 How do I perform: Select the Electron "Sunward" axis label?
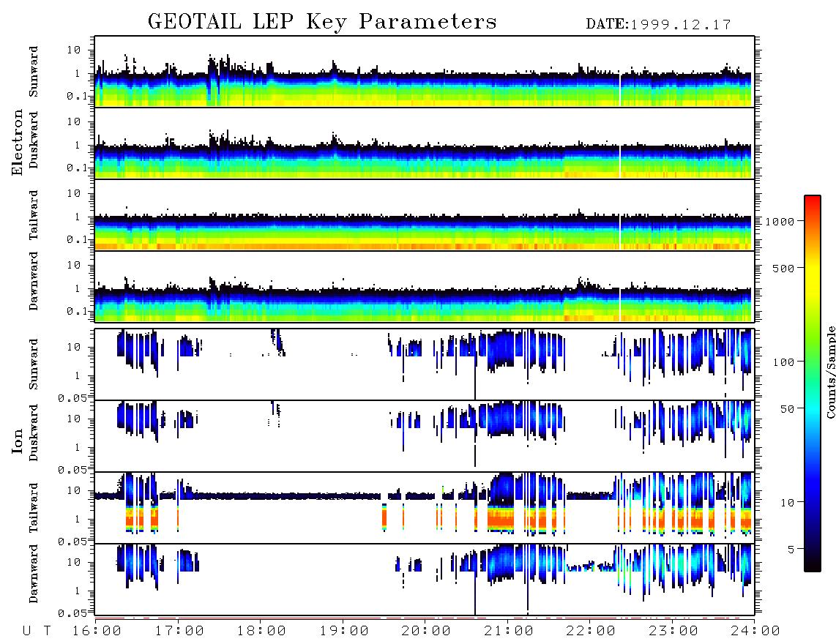(34, 72)
